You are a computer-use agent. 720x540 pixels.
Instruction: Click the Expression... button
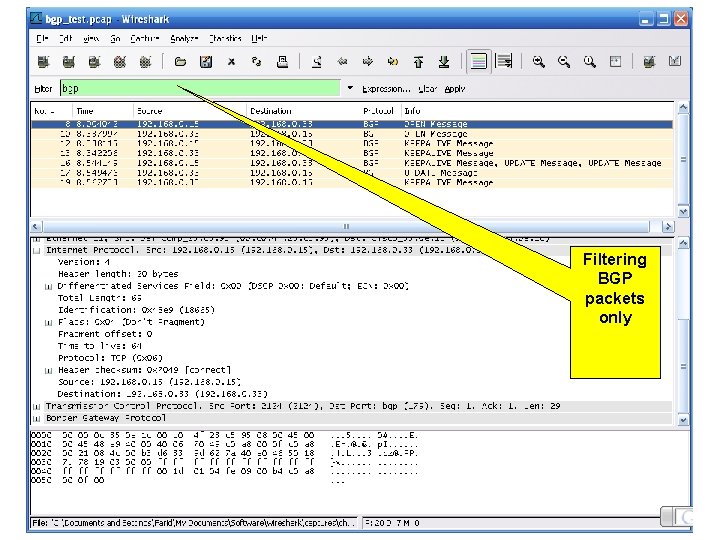(386, 89)
